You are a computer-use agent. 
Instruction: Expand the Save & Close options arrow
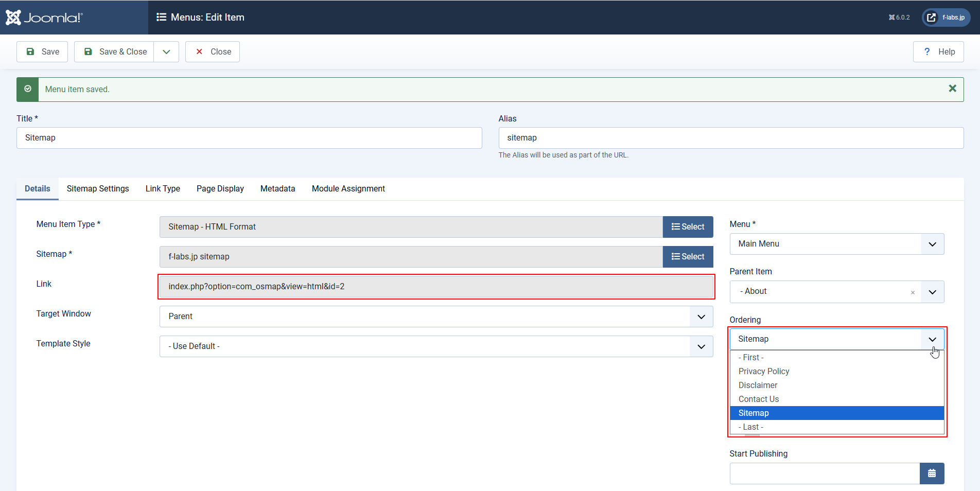click(x=166, y=51)
